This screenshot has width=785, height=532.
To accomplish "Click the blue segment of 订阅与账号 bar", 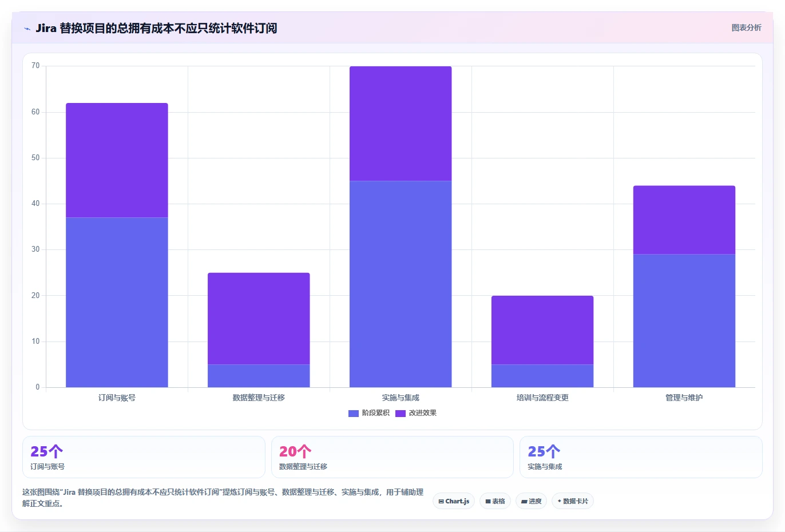I will 117,303.
